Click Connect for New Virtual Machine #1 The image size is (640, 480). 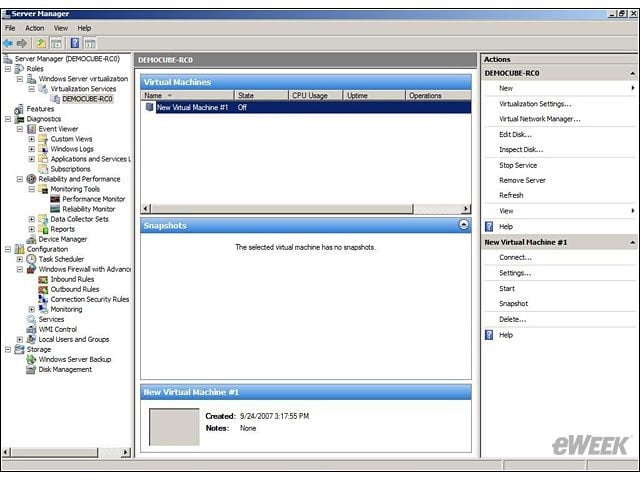point(516,258)
